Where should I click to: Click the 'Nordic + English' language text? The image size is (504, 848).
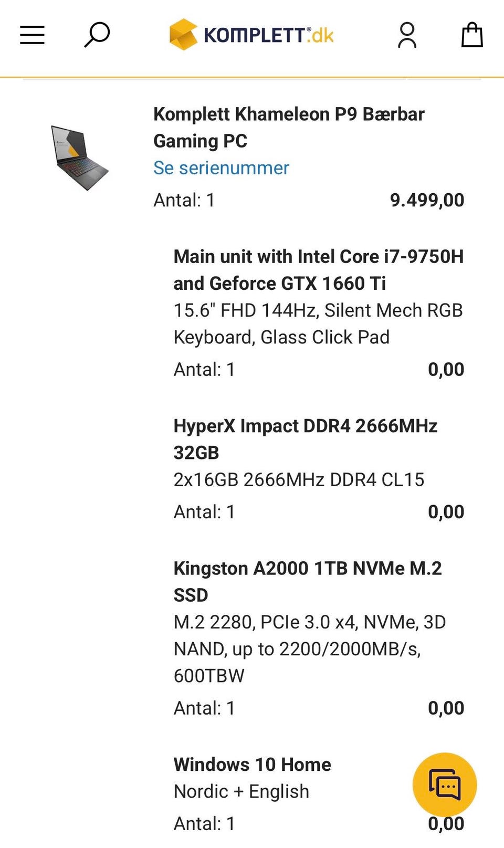[241, 791]
